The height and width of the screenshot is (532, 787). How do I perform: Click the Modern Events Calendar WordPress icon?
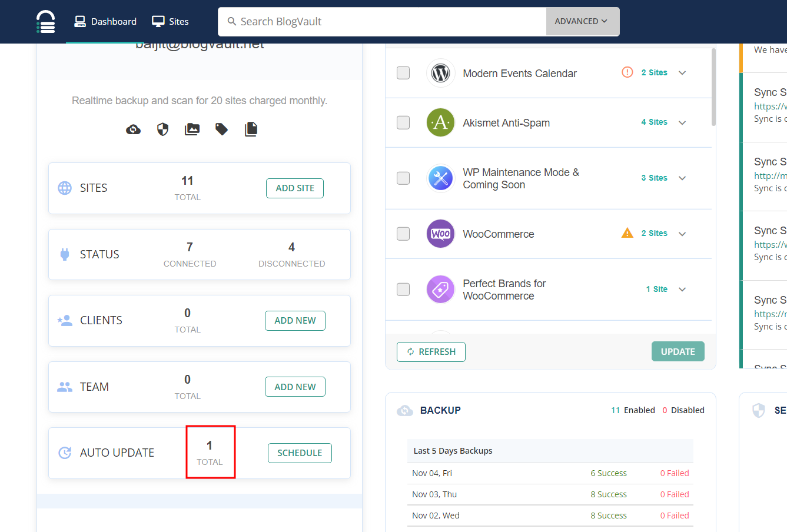pos(441,73)
